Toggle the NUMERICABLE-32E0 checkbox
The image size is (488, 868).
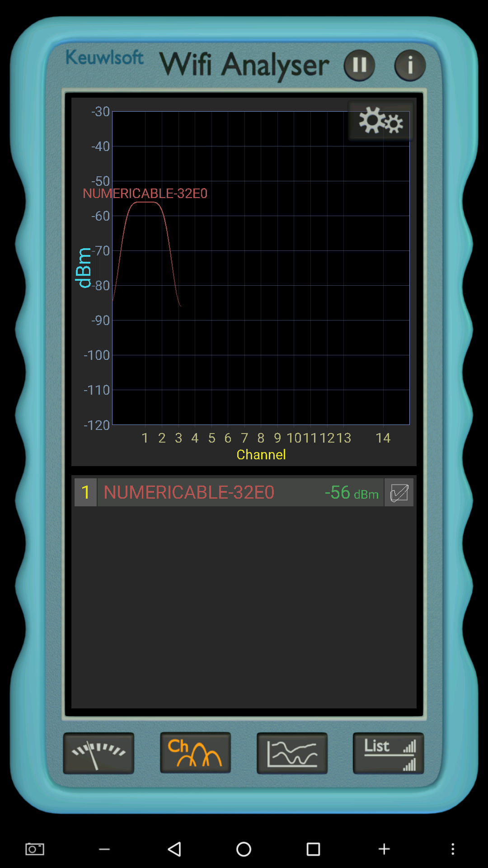point(399,493)
